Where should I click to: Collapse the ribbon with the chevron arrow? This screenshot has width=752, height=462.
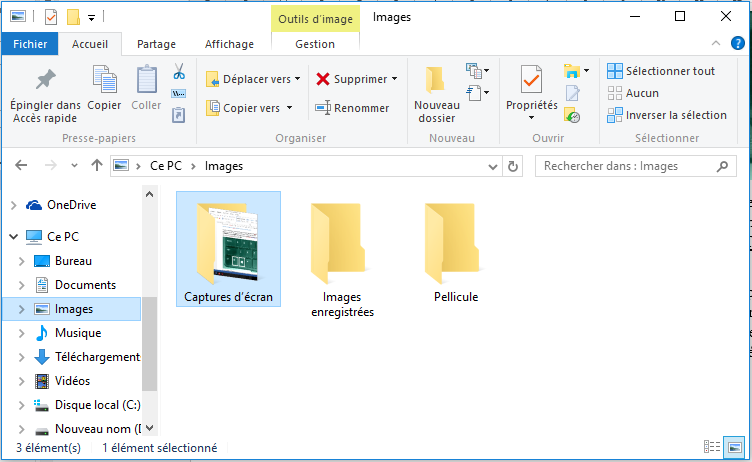[x=716, y=44]
